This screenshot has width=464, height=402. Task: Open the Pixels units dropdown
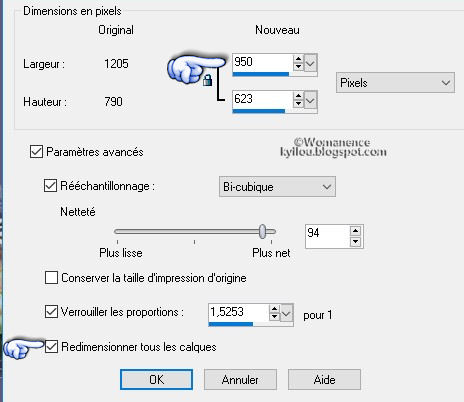[395, 83]
